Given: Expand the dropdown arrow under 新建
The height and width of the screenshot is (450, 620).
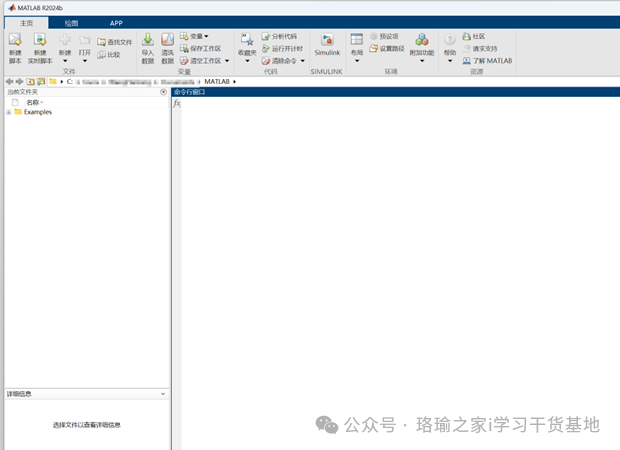Looking at the screenshot, I should pyautogui.click(x=65, y=61).
